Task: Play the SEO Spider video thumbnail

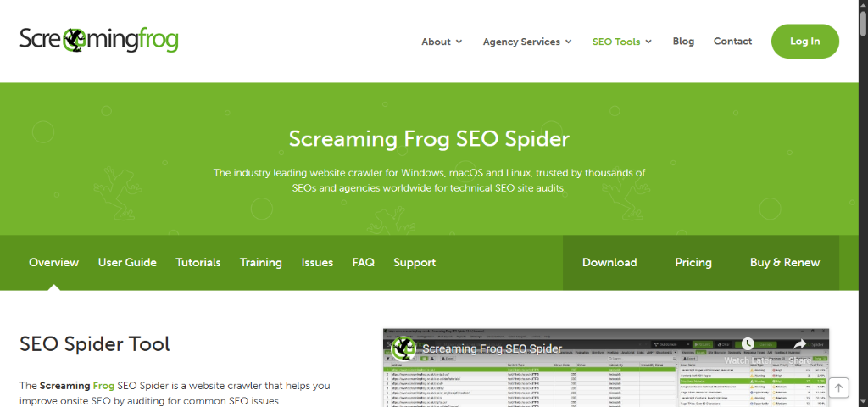Action: pyautogui.click(x=606, y=368)
